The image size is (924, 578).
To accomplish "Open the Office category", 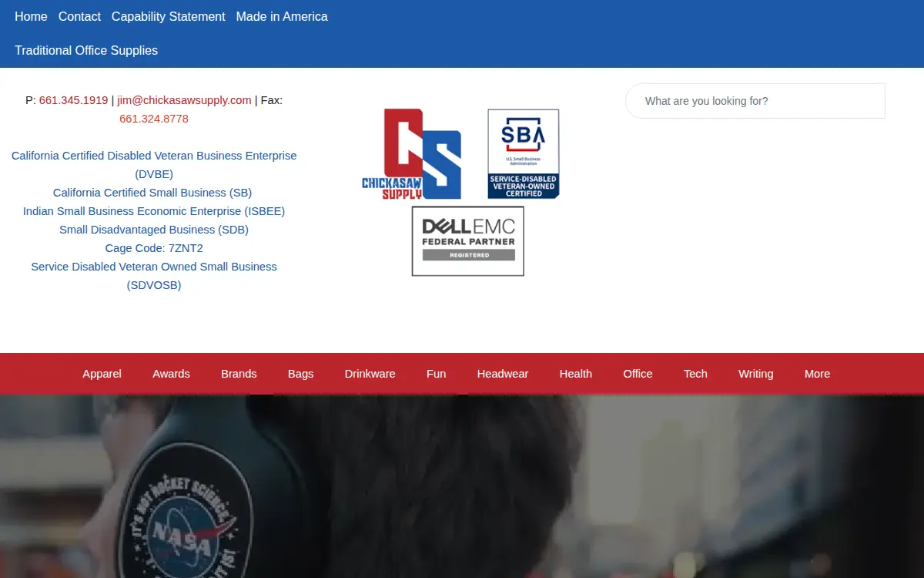I will coord(638,374).
